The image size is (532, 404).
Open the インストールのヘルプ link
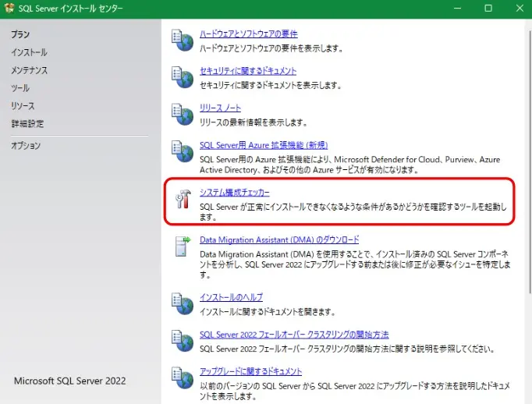[x=231, y=297]
